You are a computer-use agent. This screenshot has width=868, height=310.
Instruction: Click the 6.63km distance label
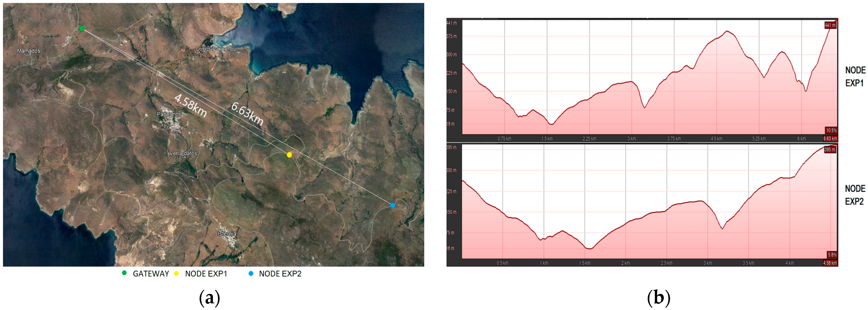point(247,114)
